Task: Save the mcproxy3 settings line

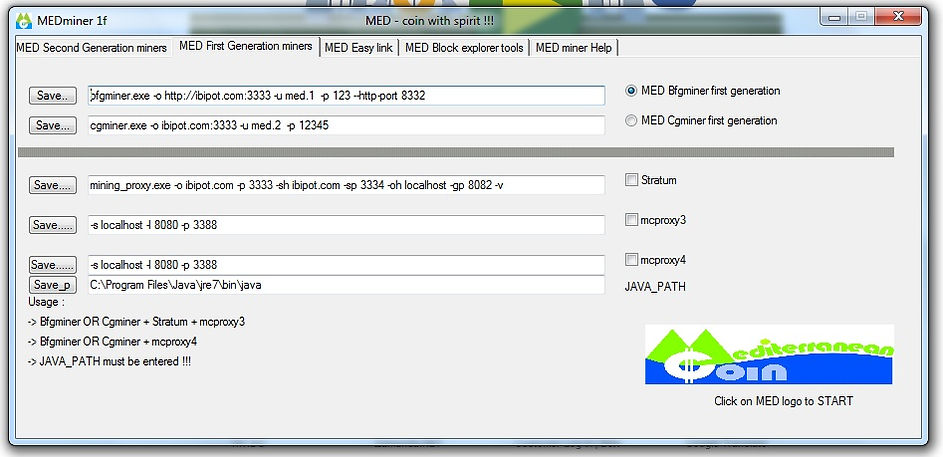Action: tap(53, 225)
